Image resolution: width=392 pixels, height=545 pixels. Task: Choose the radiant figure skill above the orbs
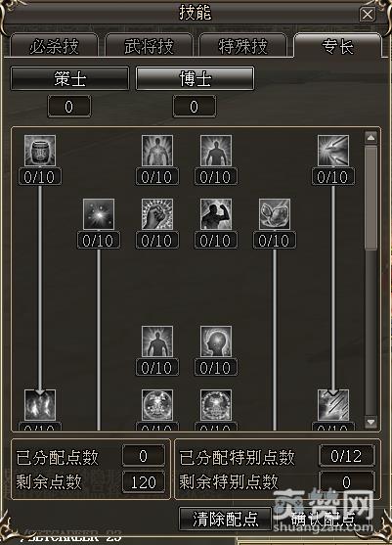point(157,341)
